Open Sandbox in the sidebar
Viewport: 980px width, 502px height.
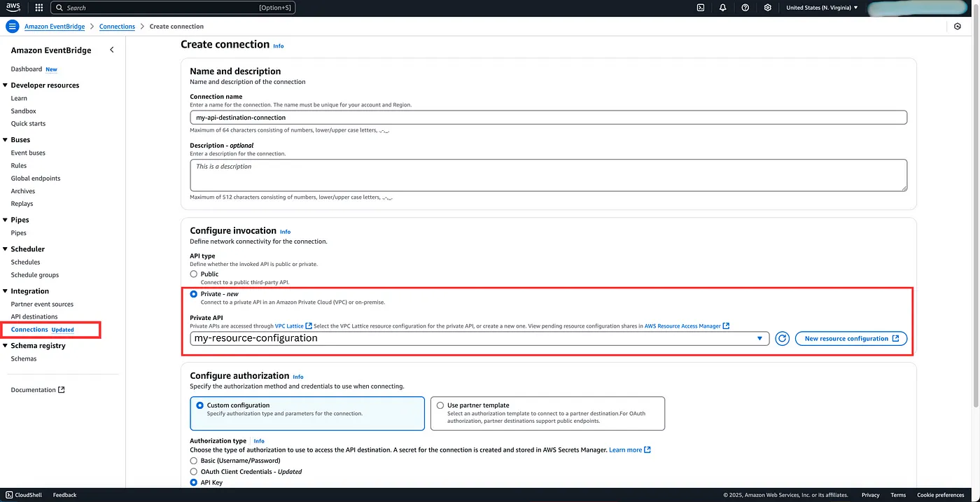[23, 111]
